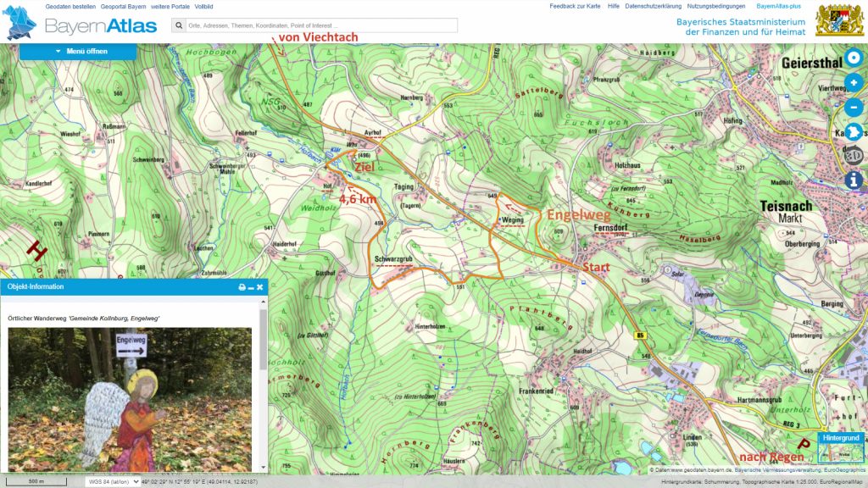The image size is (868, 488).
Task: Open BayernAtlas-plus link
Action: [778, 6]
